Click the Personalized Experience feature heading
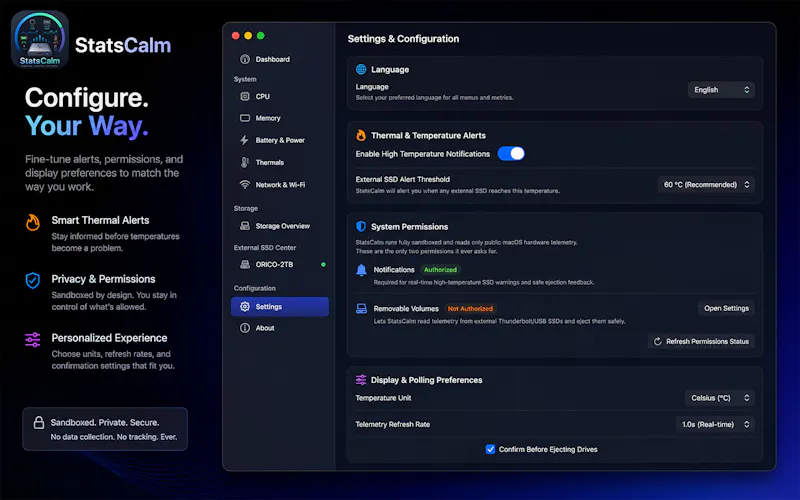The image size is (800, 500). coord(109,338)
